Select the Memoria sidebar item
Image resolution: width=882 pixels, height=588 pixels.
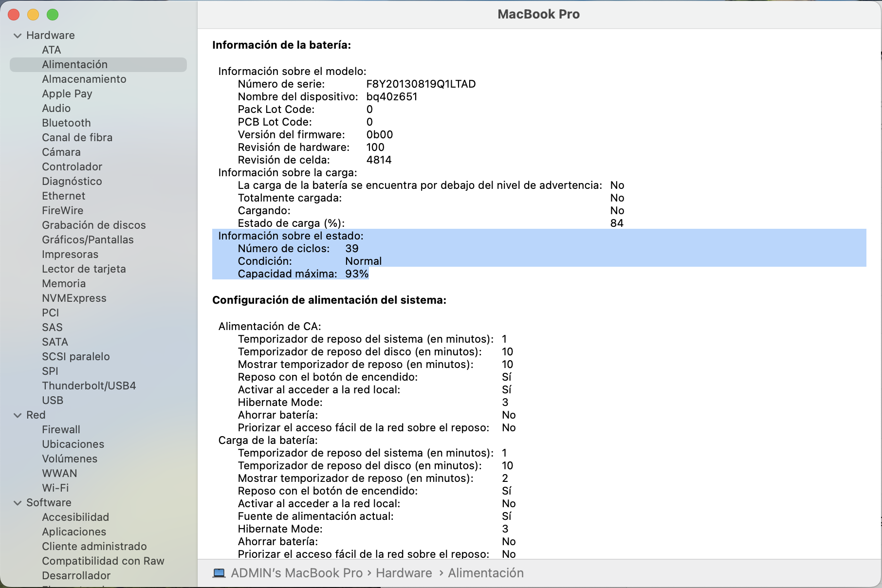tap(64, 283)
